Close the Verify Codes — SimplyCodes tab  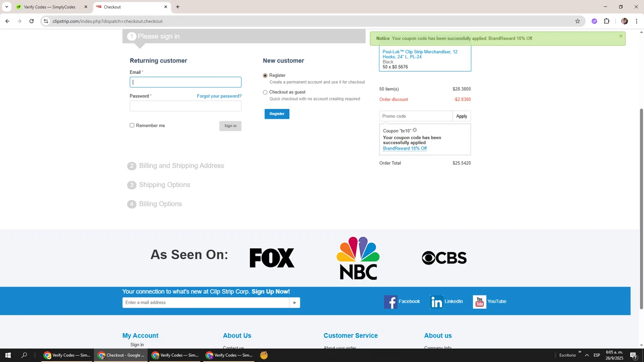click(85, 7)
